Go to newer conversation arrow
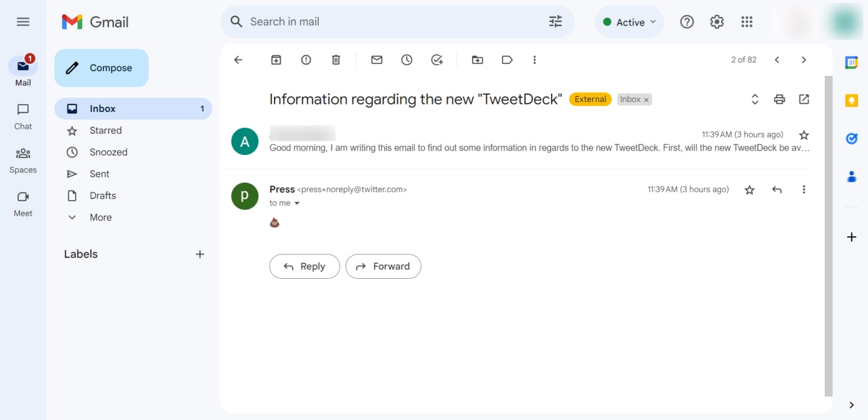 tap(777, 60)
